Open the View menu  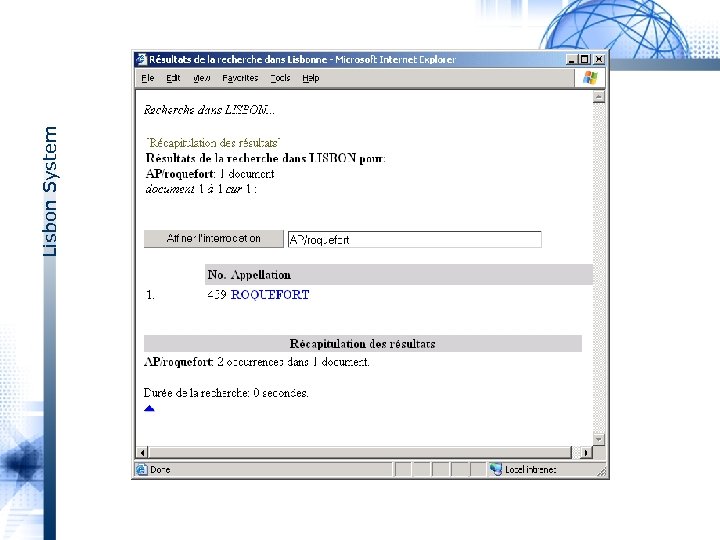(x=202, y=78)
